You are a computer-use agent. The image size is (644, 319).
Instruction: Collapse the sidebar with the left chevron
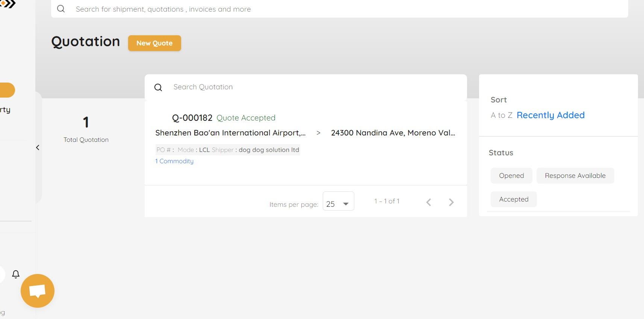coord(38,147)
